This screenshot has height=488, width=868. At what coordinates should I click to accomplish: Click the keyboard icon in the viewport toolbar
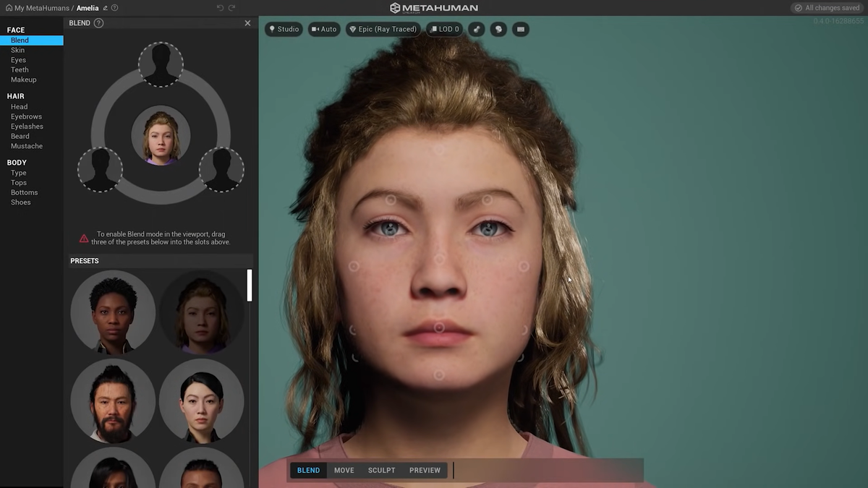coord(520,30)
